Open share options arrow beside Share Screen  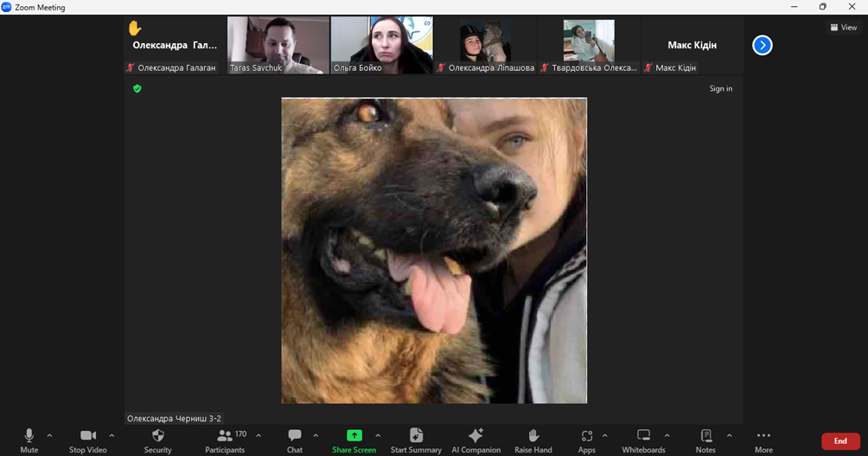coord(378,436)
